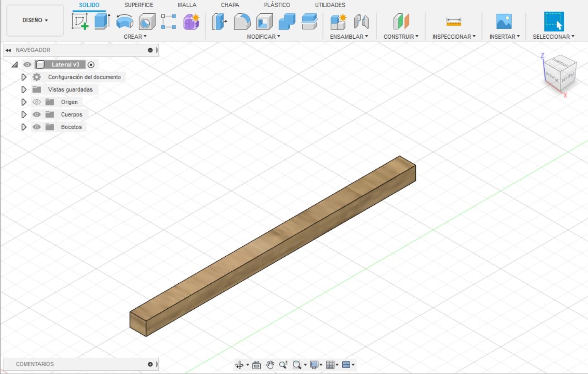Select the Offset Plane construct tool
The height and width of the screenshot is (374, 588).
click(401, 21)
